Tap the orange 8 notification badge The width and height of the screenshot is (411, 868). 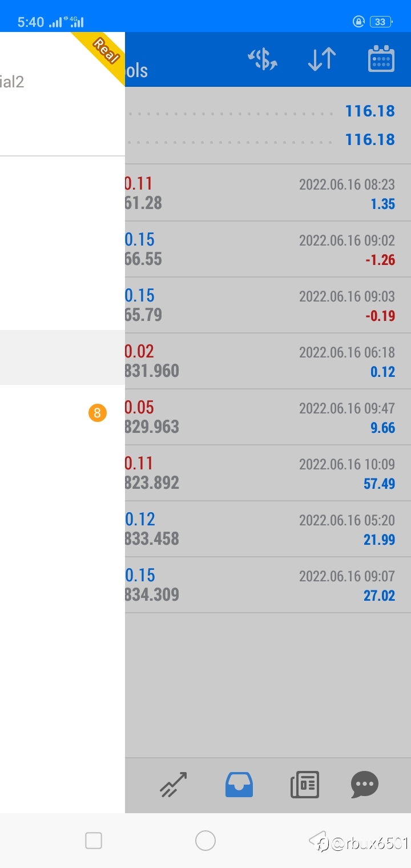pos(98,413)
